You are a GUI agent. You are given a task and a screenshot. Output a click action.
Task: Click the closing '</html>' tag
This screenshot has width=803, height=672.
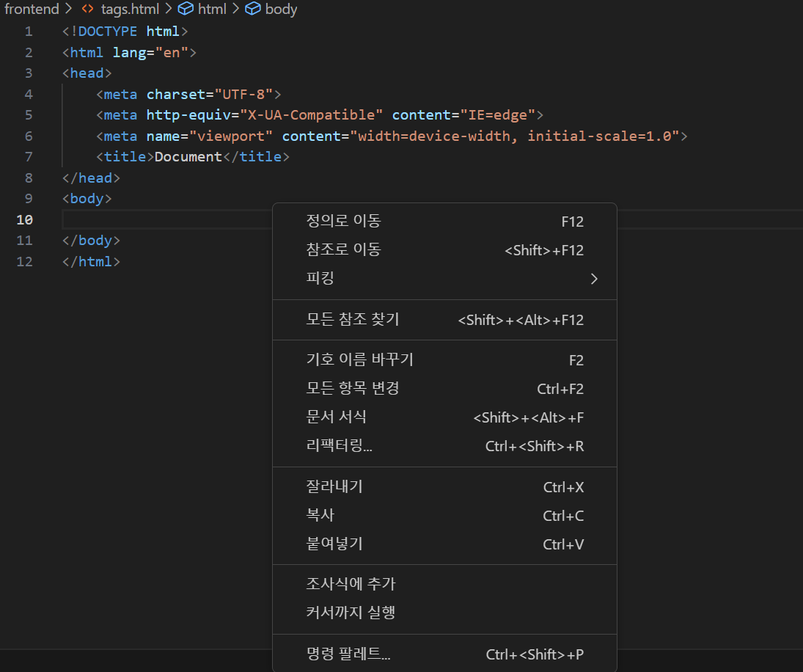click(91, 262)
